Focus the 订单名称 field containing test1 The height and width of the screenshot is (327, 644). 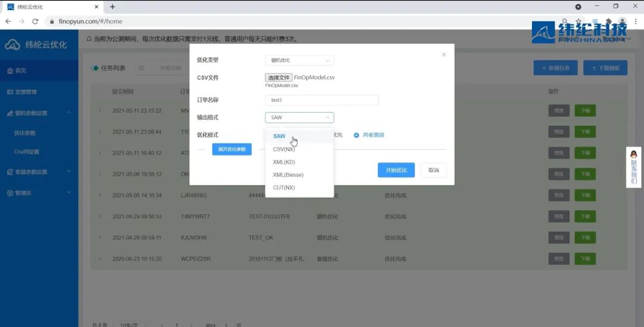click(322, 100)
